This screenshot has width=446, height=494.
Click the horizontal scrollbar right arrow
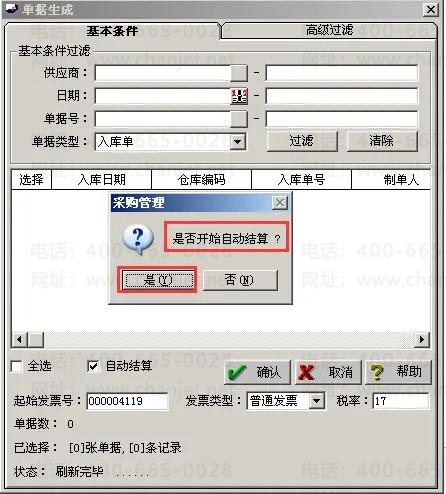[422, 340]
